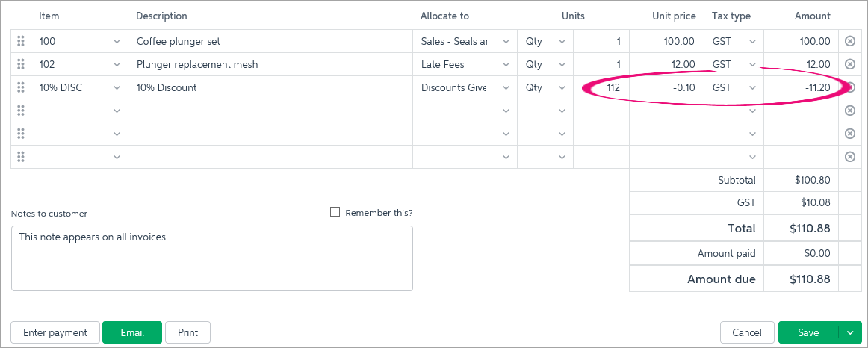
Task: Click the unit price field showing -0.10
Action: tap(666, 87)
